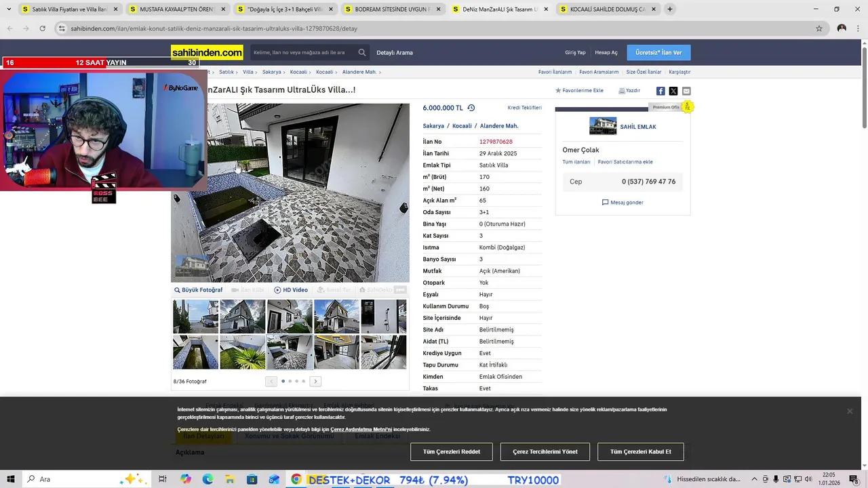Expand the tab search dropdown
Image resolution: width=868 pixels, height=488 pixels.
(9, 9)
